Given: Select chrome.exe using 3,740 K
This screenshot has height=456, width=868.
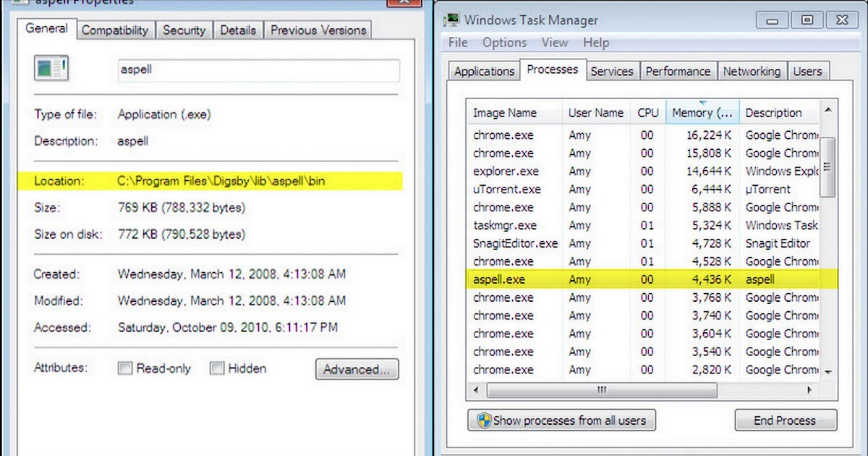Looking at the screenshot, I should [644, 316].
